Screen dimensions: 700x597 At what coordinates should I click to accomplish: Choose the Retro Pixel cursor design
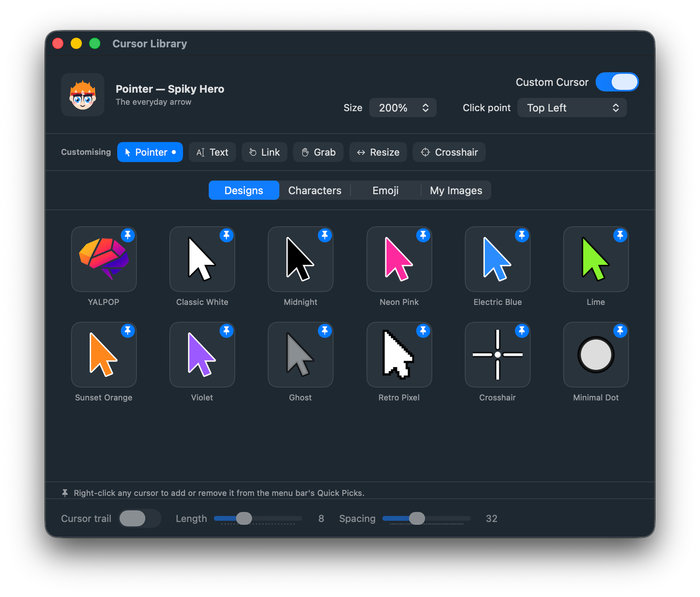[x=399, y=354]
